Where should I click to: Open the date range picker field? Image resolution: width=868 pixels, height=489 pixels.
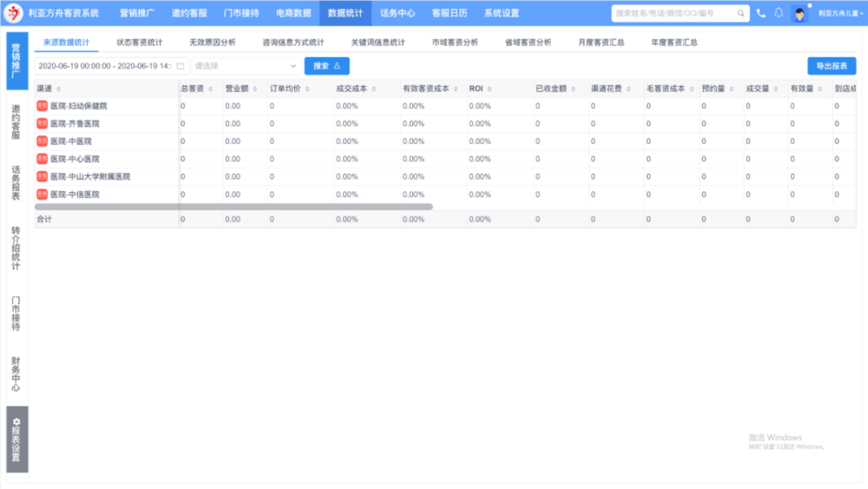106,66
